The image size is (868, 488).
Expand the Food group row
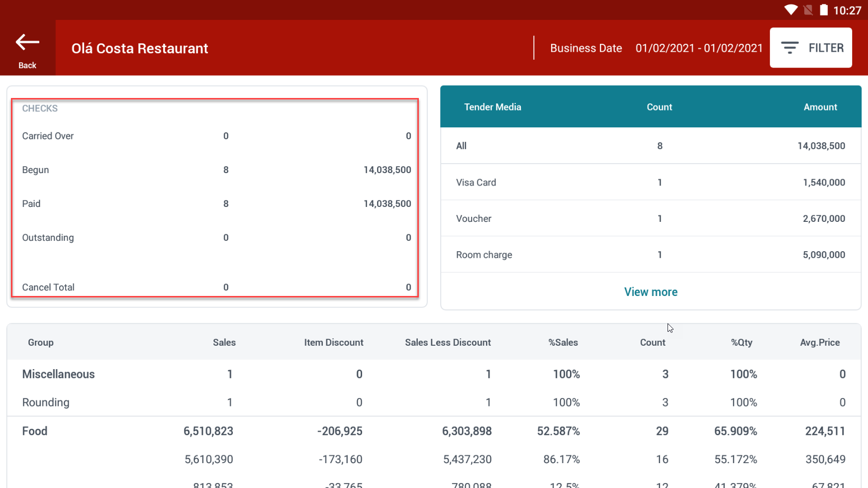(35, 431)
